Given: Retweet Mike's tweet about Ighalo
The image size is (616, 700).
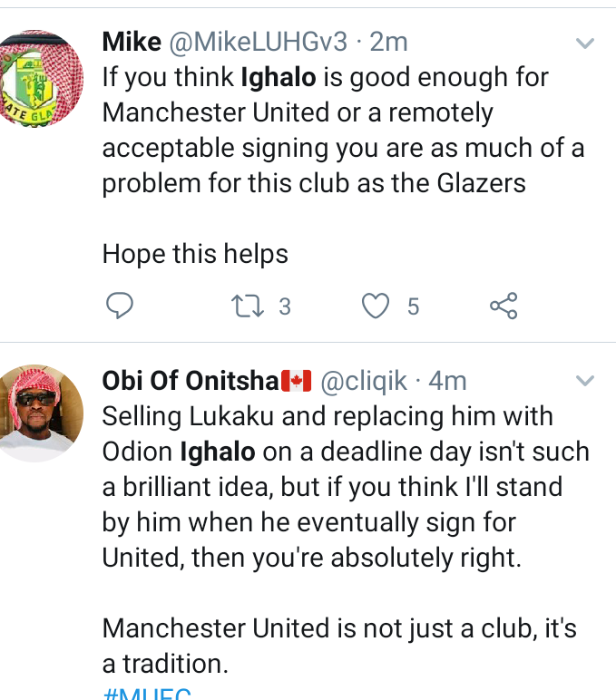Looking at the screenshot, I should [x=247, y=306].
